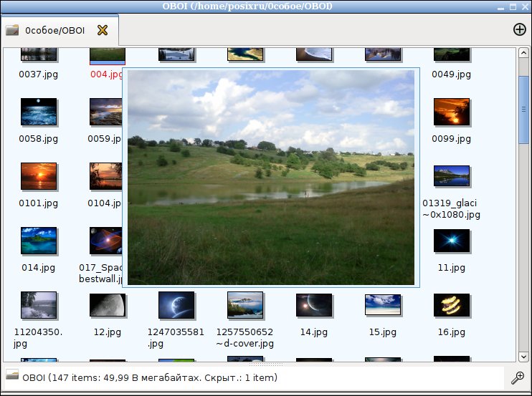Click the 16.jpg file name
532x396 pixels.
451,332
